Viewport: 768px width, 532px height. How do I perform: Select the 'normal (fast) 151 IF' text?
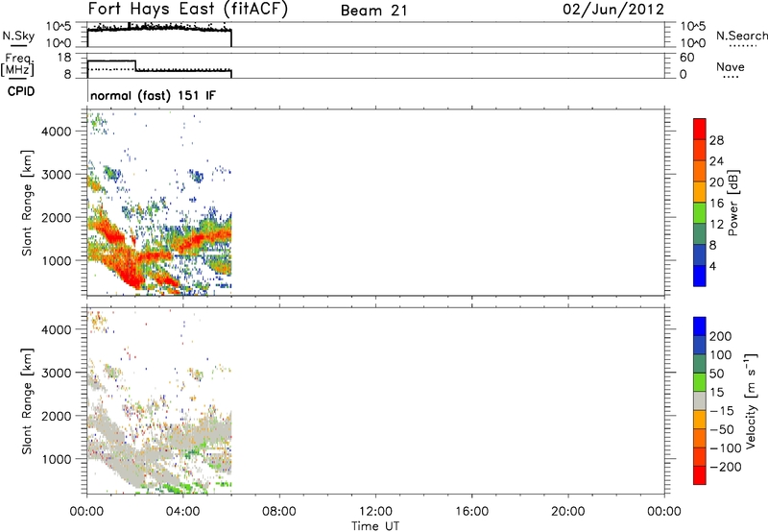[x=153, y=95]
